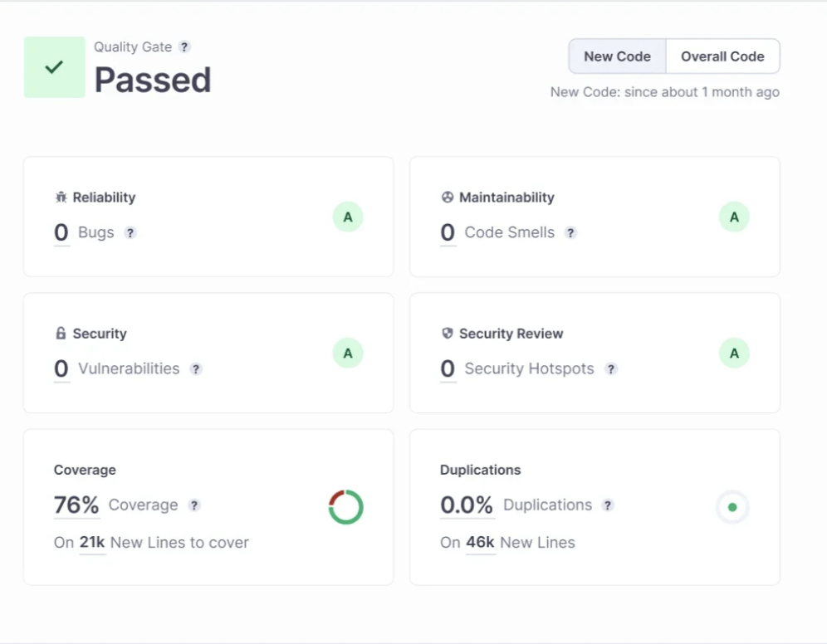Open the 21k New Lines to cover link

point(92,542)
